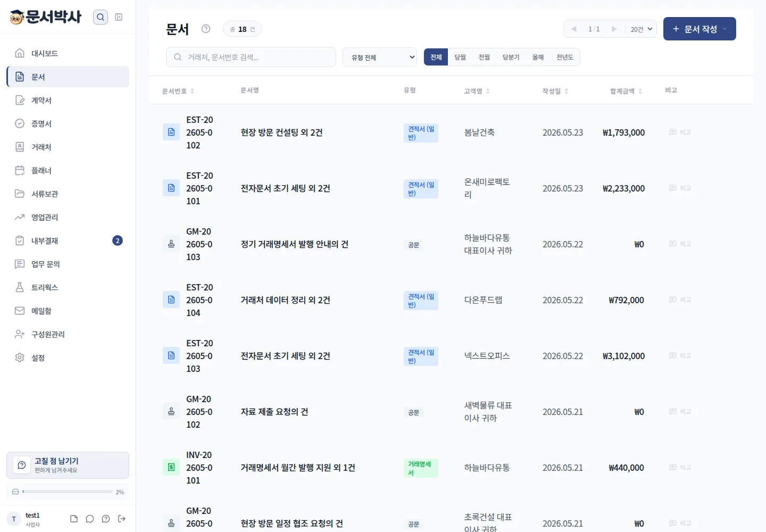This screenshot has height=532, width=766.
Task: Open 내부결재 in the sidebar
Action: (68, 240)
